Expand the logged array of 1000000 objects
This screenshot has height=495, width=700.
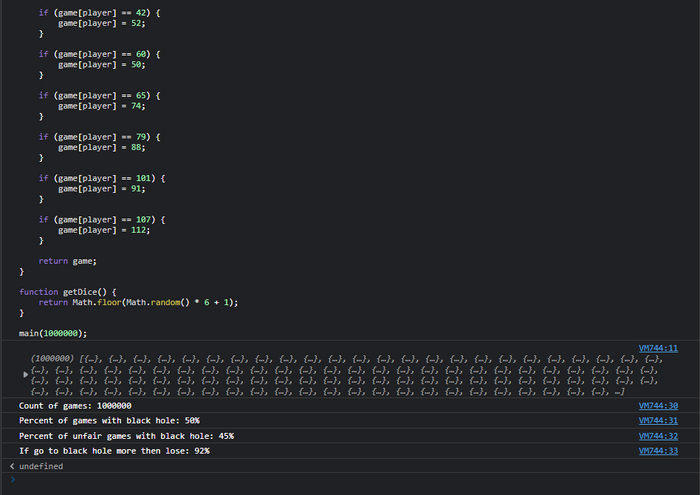pyautogui.click(x=26, y=374)
